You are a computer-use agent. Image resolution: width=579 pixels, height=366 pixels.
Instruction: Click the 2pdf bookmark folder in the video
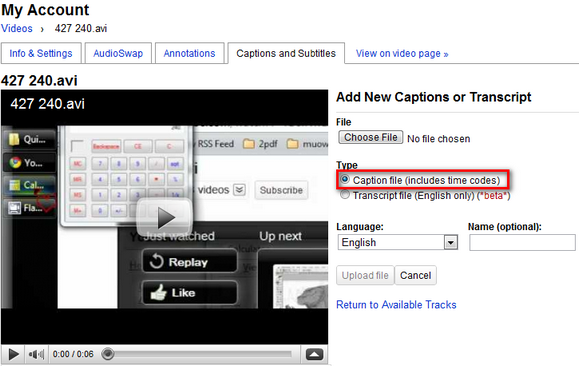click(260, 144)
